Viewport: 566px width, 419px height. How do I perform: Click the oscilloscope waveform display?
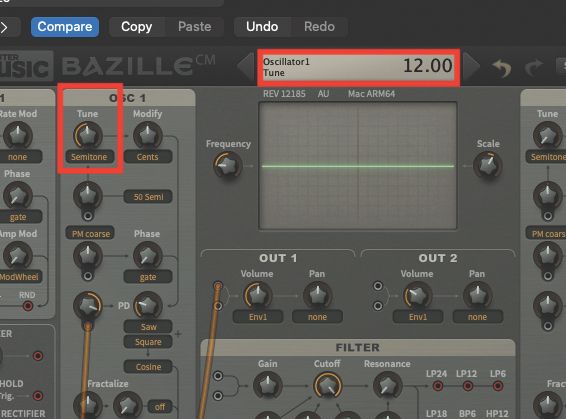click(x=358, y=166)
